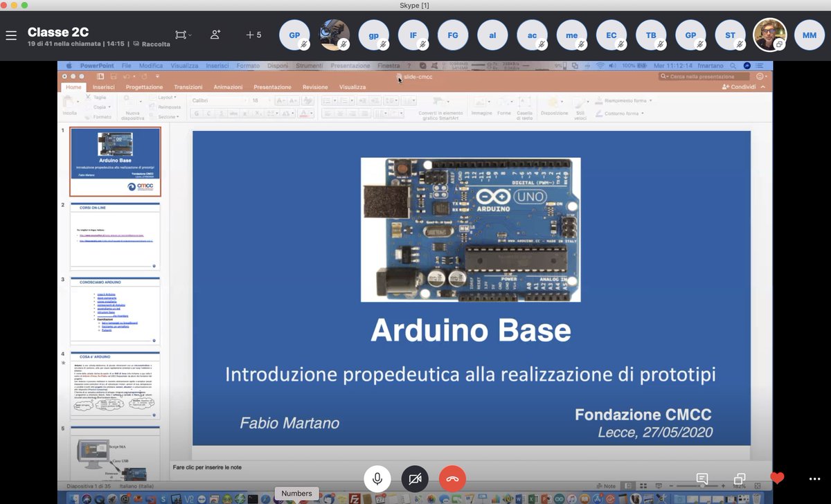The image size is (831, 504).
Task: Select the IF participant avatar
Action: (414, 35)
